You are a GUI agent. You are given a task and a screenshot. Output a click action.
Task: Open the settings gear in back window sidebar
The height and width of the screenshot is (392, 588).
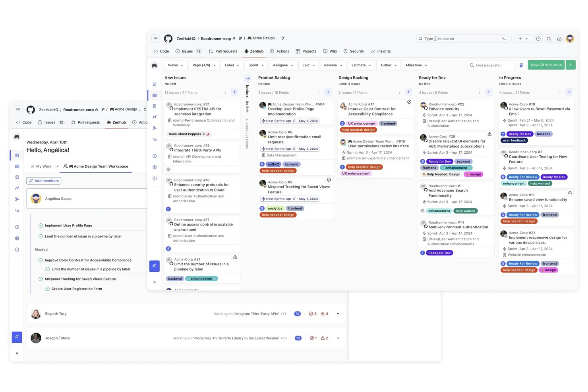17,238
